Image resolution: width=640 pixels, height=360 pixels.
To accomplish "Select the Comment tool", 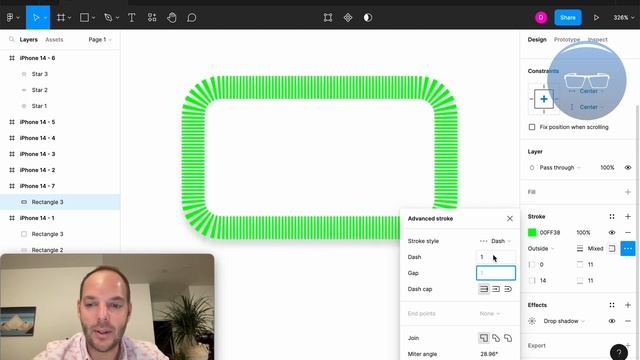I will pyautogui.click(x=192, y=18).
